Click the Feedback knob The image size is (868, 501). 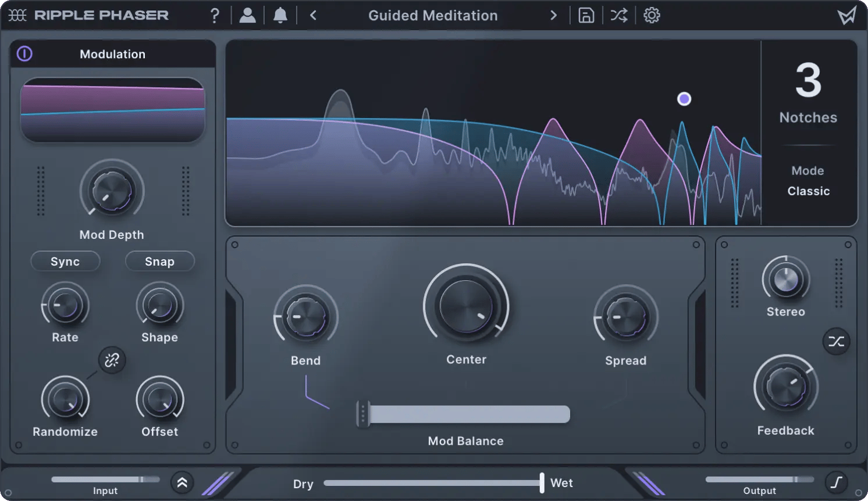[786, 387]
